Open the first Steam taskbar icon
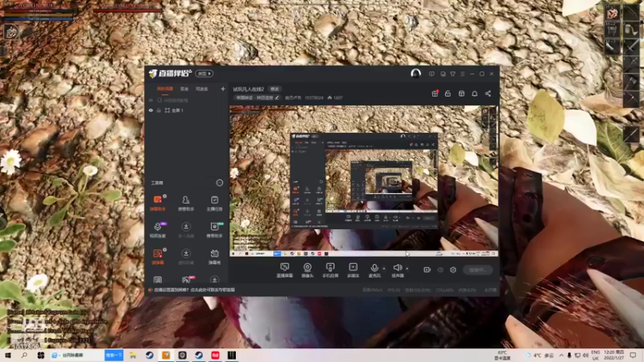 tap(150, 355)
